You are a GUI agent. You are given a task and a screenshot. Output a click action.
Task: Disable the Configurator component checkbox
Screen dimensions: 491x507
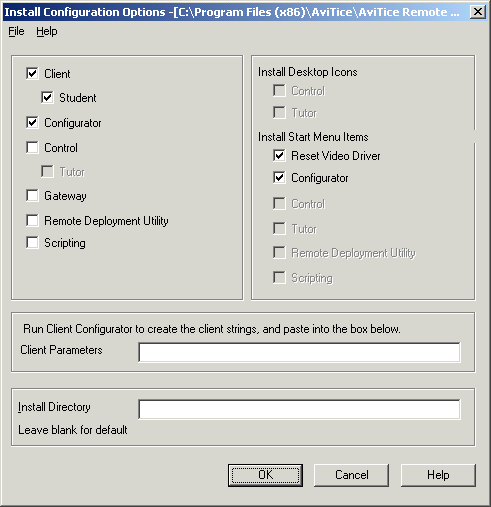click(32, 123)
